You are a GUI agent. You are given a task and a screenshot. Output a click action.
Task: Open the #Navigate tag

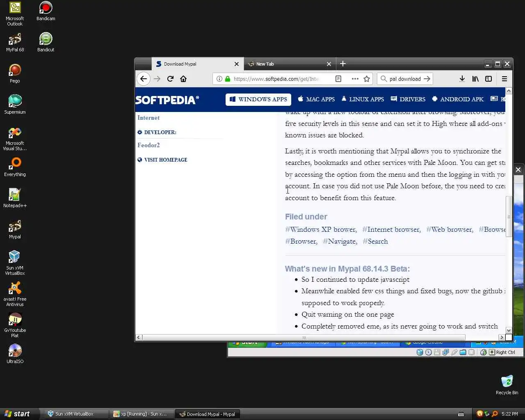(340, 242)
